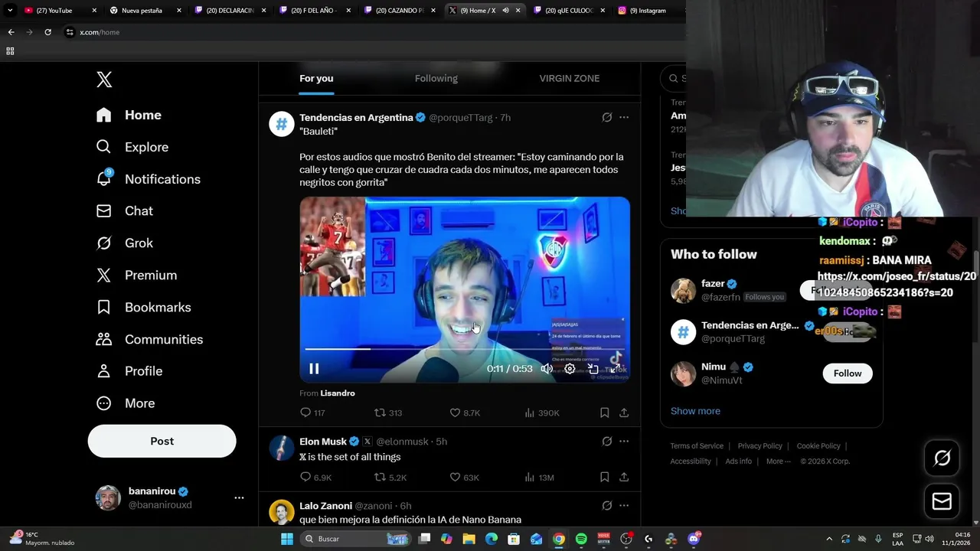This screenshot has width=980, height=551.
Task: Seek along the video progress bar
Action: click(465, 349)
